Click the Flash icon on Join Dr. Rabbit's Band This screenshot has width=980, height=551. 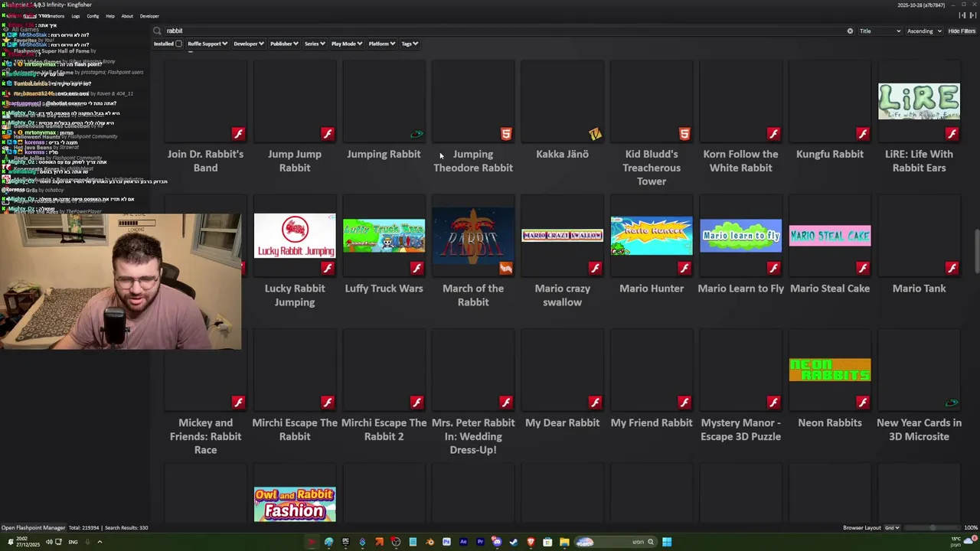click(239, 134)
